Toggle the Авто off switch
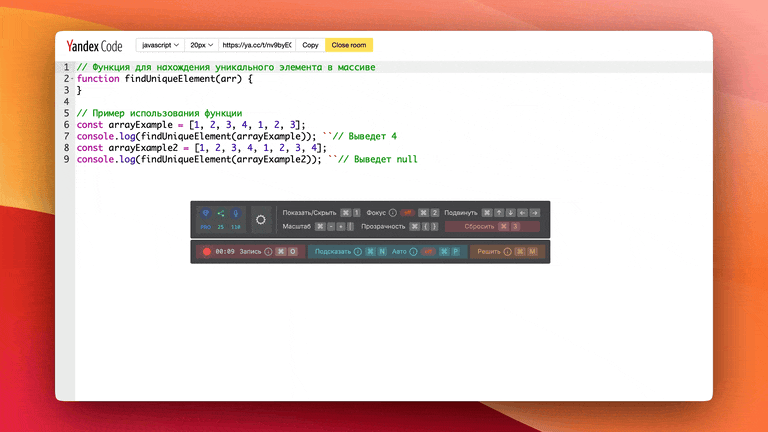Viewport: 768px width, 432px height. [x=428, y=252]
